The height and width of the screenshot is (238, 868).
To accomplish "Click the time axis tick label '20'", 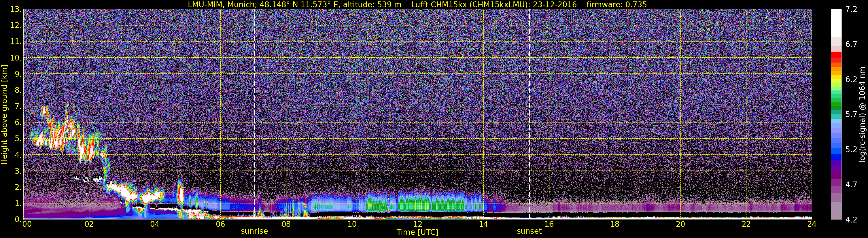I will (680, 224).
